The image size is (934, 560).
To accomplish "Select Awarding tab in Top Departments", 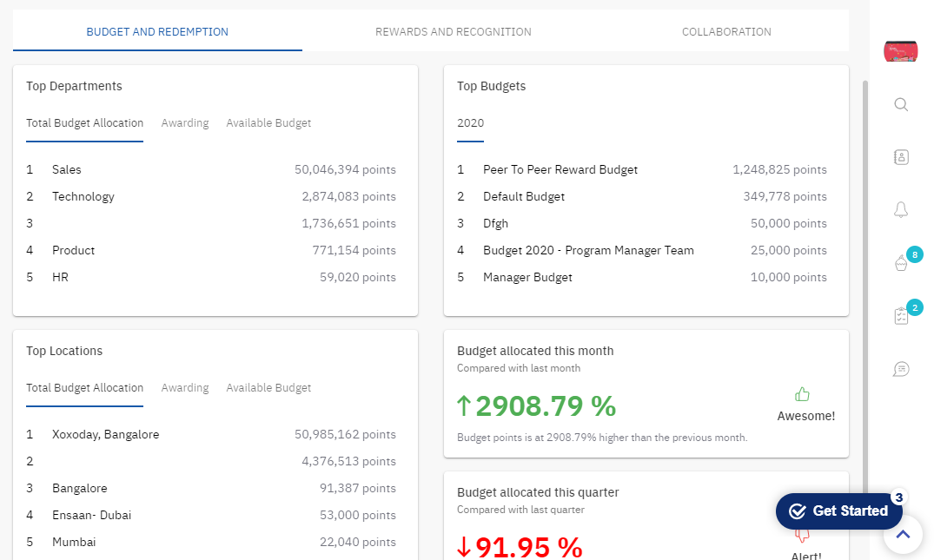I will click(x=185, y=123).
